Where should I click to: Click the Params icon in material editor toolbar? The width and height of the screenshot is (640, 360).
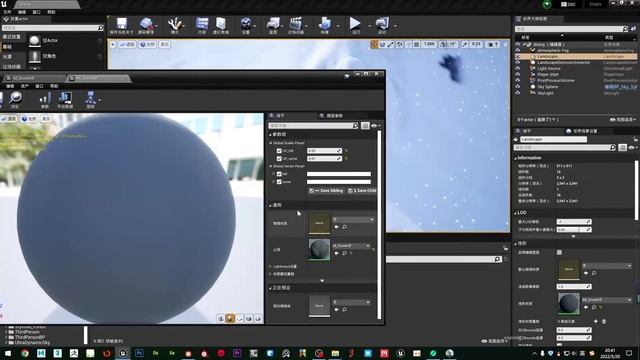click(45, 100)
